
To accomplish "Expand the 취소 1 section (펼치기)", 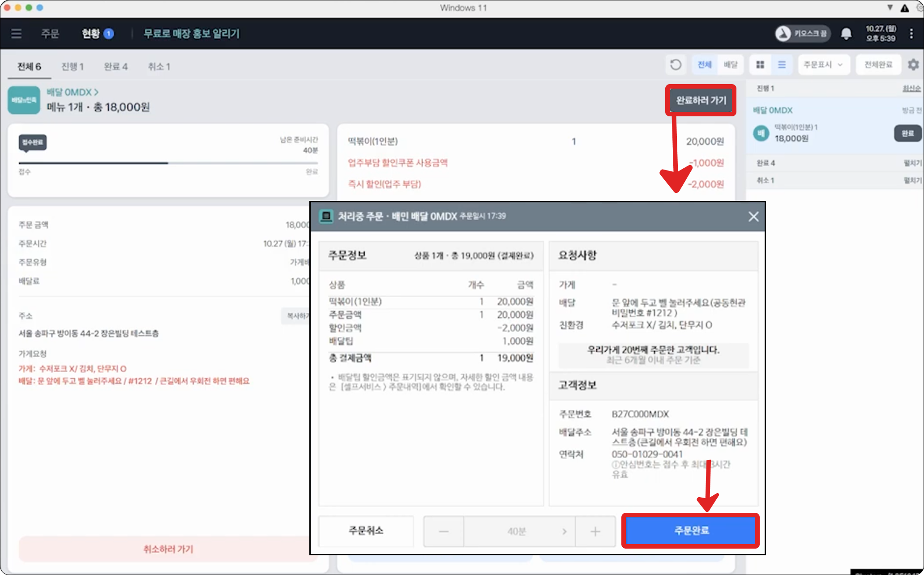I will coord(912,180).
